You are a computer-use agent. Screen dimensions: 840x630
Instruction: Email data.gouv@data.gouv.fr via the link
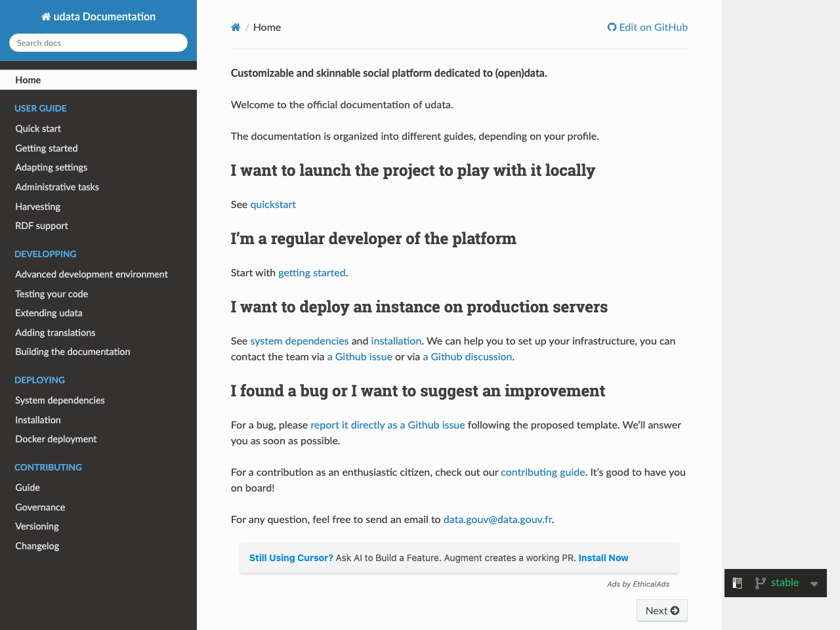[x=497, y=519]
